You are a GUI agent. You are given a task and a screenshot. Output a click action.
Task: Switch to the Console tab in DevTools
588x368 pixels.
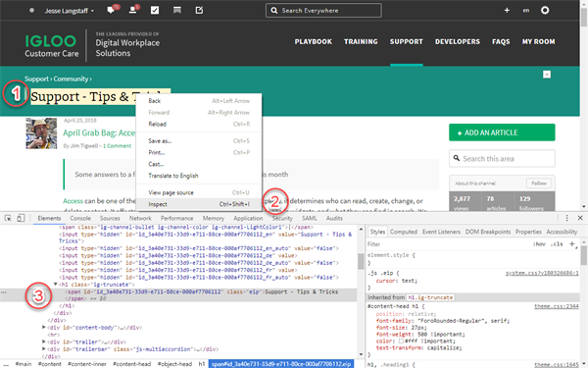click(80, 218)
